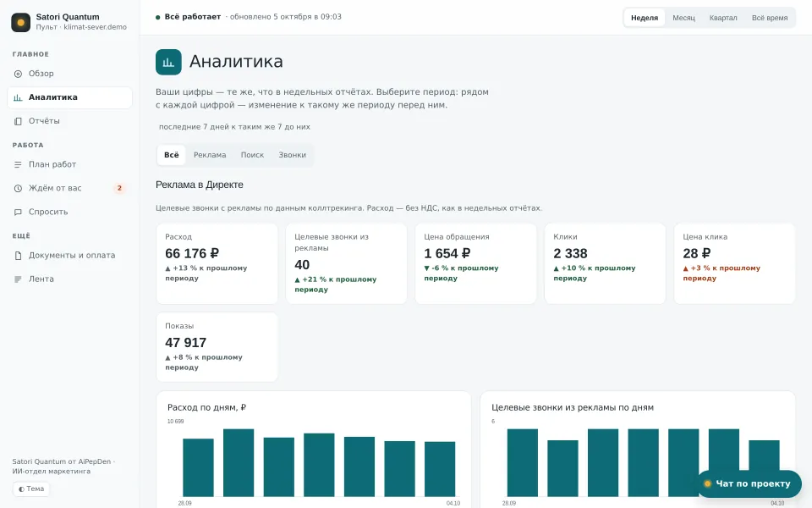Click the 10 699 axis label
The height and width of the screenshot is (508, 812).
[x=176, y=422]
